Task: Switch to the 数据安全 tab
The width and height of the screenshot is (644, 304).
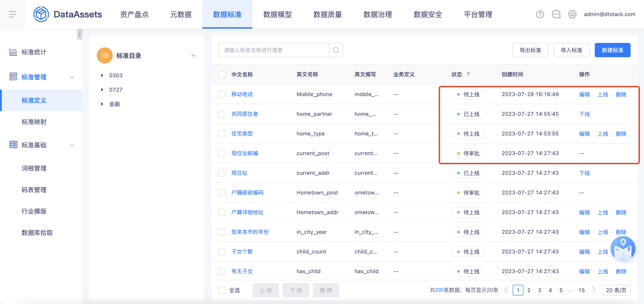Action: pyautogui.click(x=428, y=14)
